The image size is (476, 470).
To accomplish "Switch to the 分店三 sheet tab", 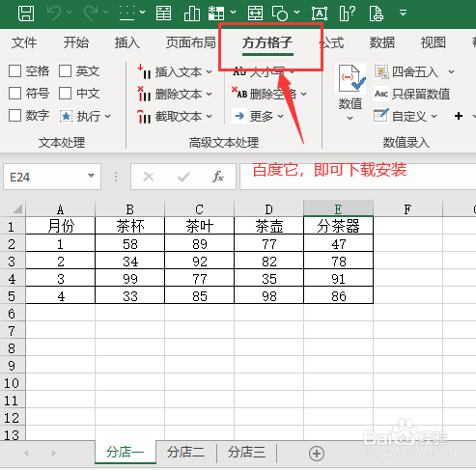I will point(246,453).
